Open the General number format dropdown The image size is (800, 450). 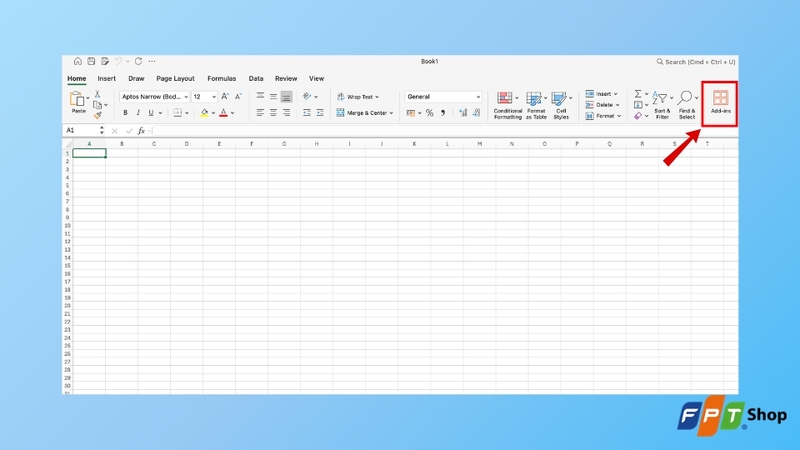tap(443, 96)
